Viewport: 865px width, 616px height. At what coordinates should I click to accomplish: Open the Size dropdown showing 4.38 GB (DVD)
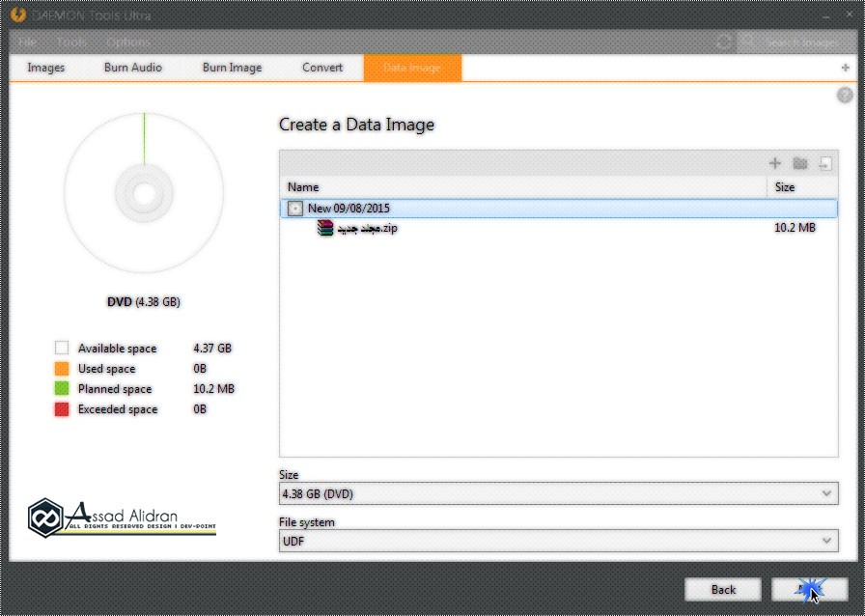(558, 493)
